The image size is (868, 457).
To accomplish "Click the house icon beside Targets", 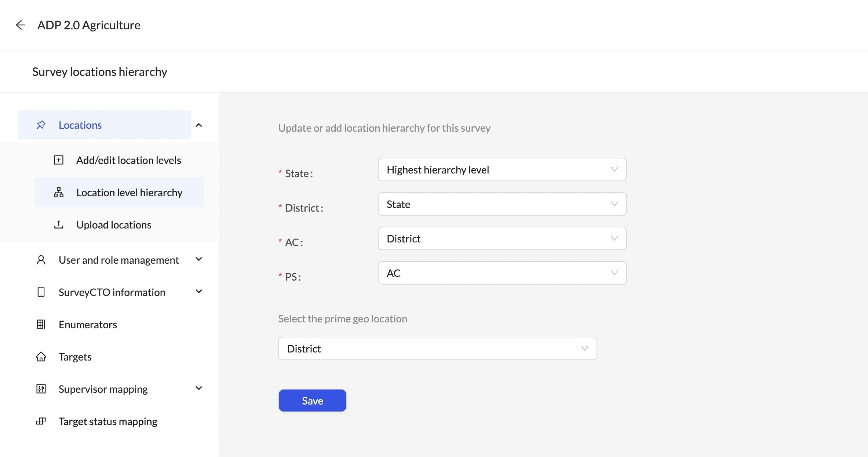I will [x=41, y=357].
